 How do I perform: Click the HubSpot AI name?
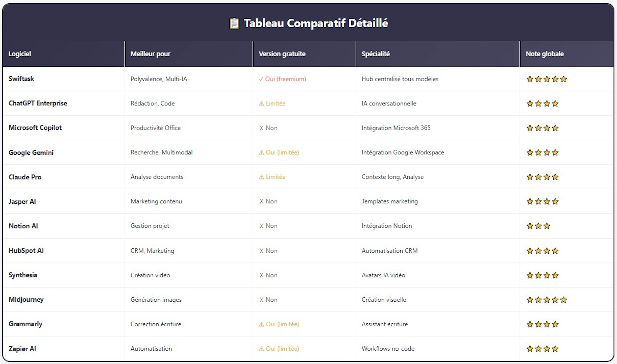coord(26,250)
